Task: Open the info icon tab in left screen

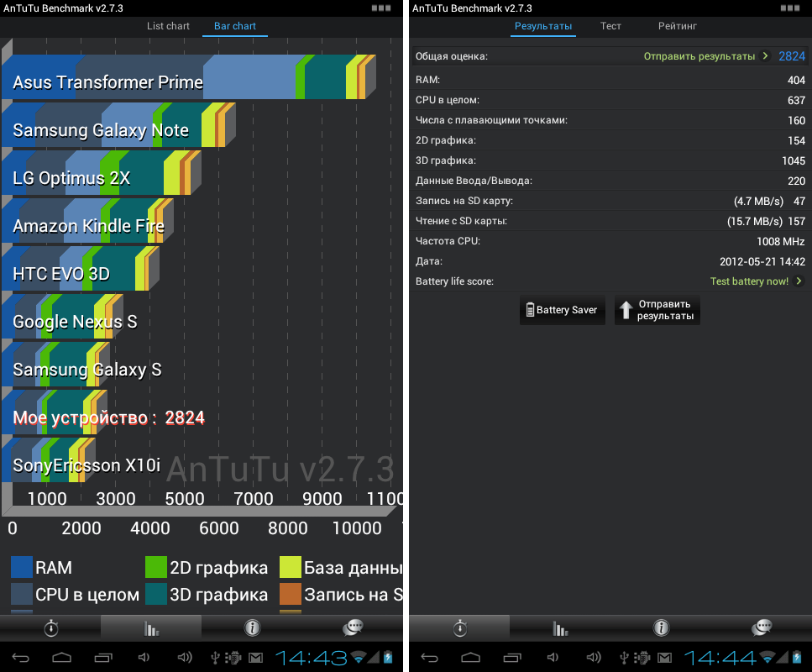Action: [251, 627]
